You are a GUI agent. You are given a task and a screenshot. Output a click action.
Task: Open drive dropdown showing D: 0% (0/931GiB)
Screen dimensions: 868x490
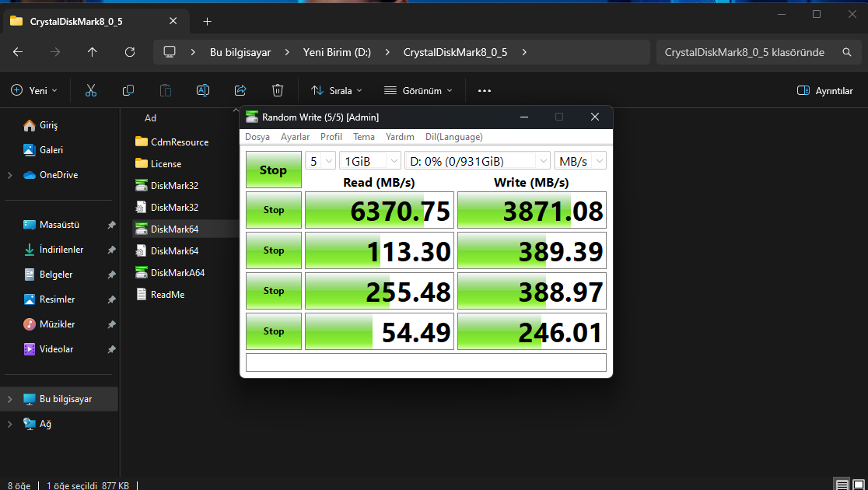[478, 161]
